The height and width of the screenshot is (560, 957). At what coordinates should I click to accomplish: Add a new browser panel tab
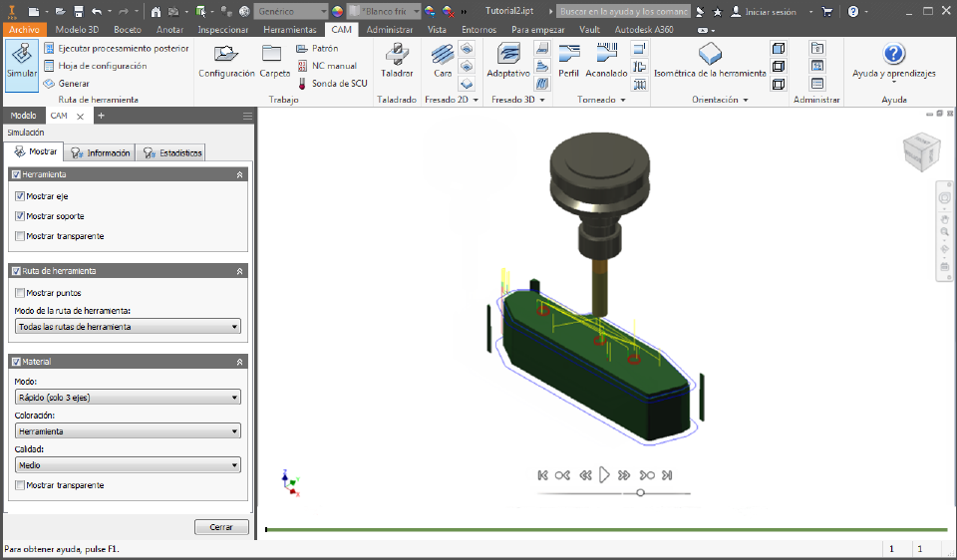pyautogui.click(x=102, y=116)
